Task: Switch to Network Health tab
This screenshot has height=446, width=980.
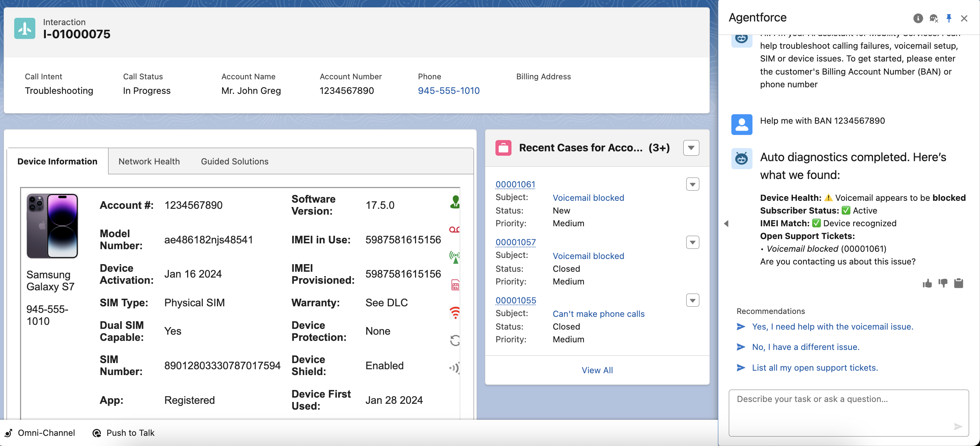Action: (x=149, y=161)
